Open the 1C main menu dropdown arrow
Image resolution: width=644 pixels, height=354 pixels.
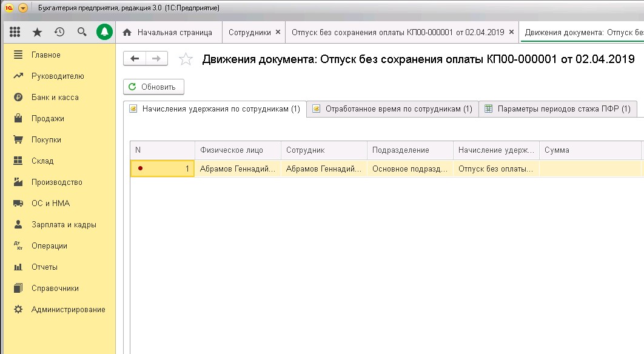(x=23, y=8)
